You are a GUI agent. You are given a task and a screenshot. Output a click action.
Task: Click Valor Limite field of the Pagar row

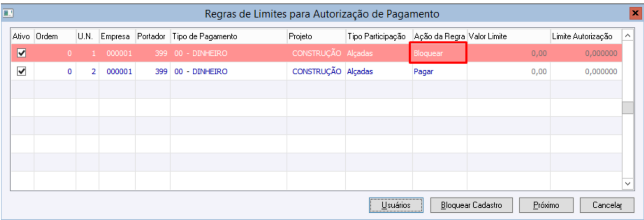click(x=508, y=72)
